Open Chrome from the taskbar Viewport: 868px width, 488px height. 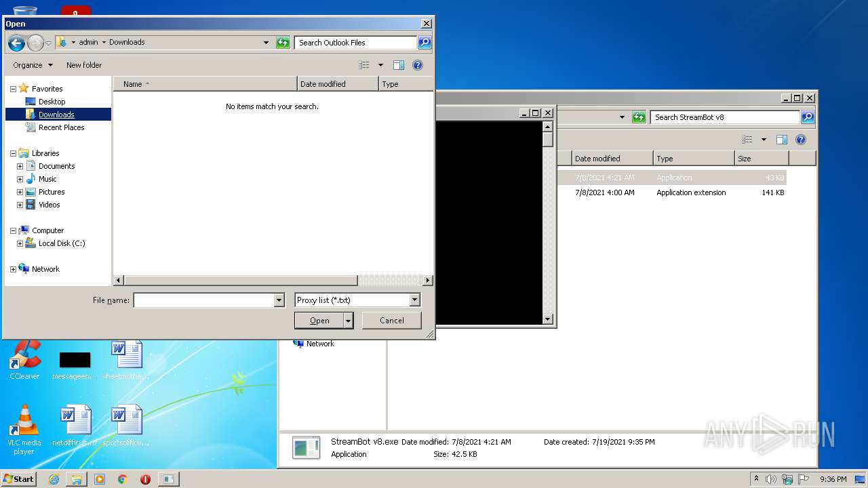coord(123,479)
